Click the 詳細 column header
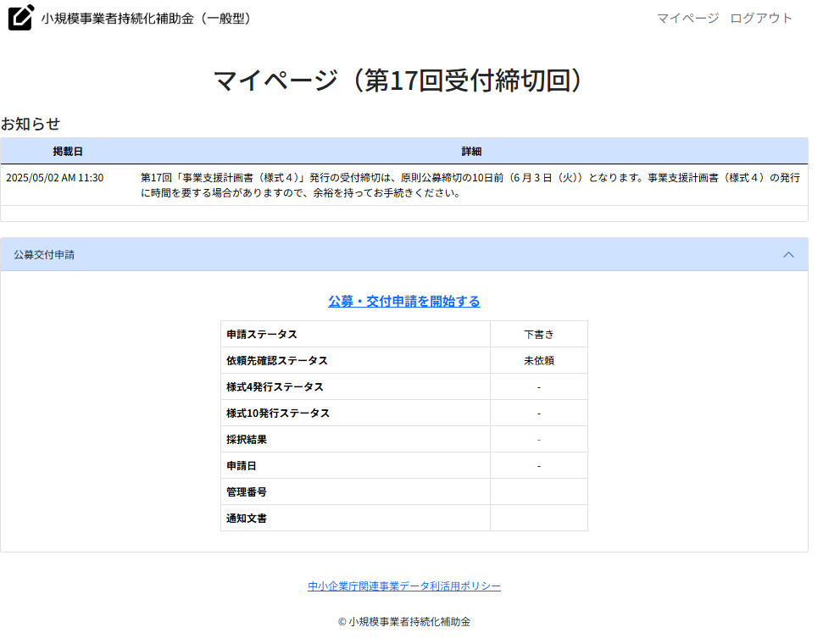Image resolution: width=823 pixels, height=644 pixels. point(471,152)
